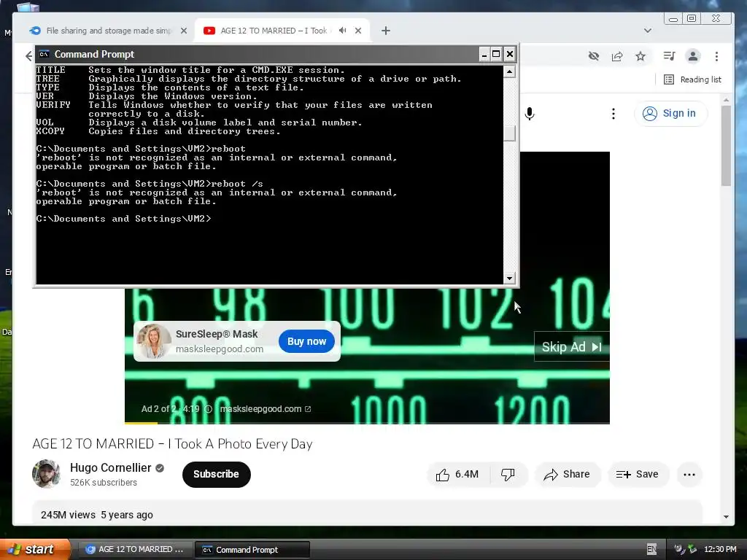Click the SureSleep ad advertiser photo
This screenshot has width=747, height=560.
[153, 341]
